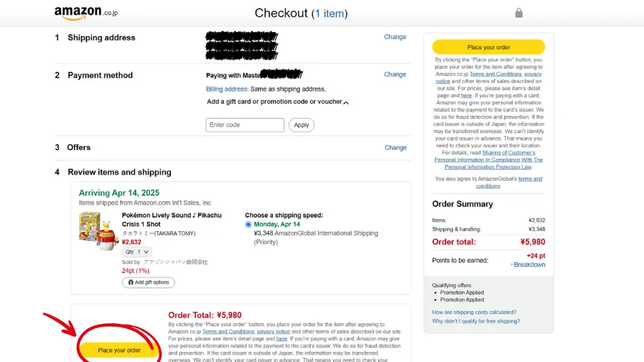Change the shipping address
This screenshot has width=644, height=362.
pos(394,37)
